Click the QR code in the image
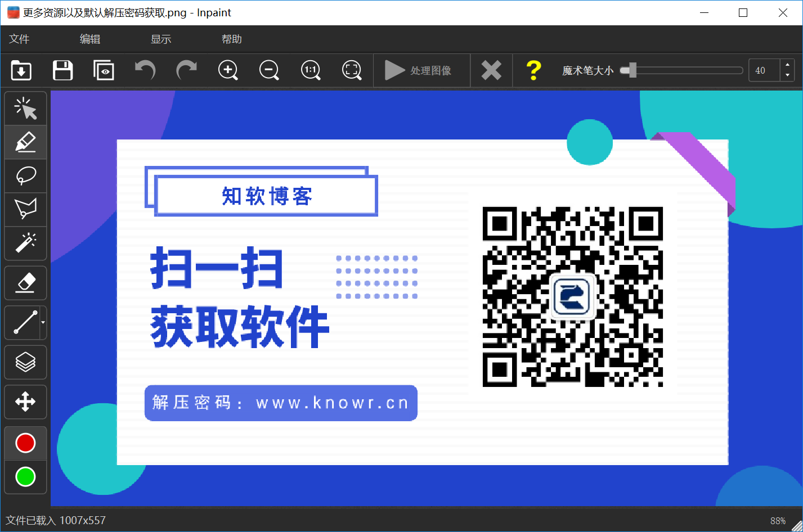 click(573, 296)
